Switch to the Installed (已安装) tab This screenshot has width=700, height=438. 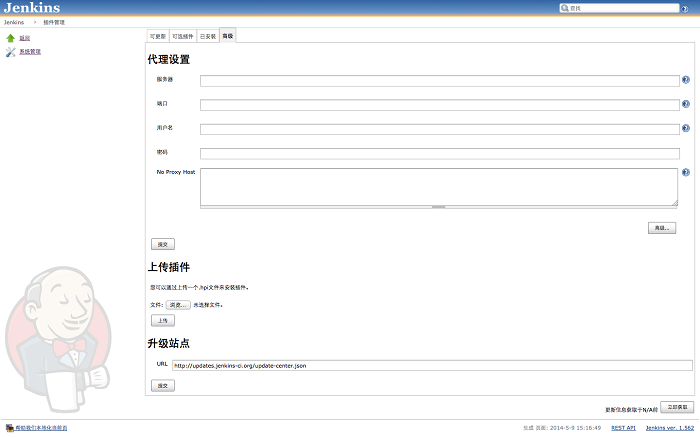208,37
